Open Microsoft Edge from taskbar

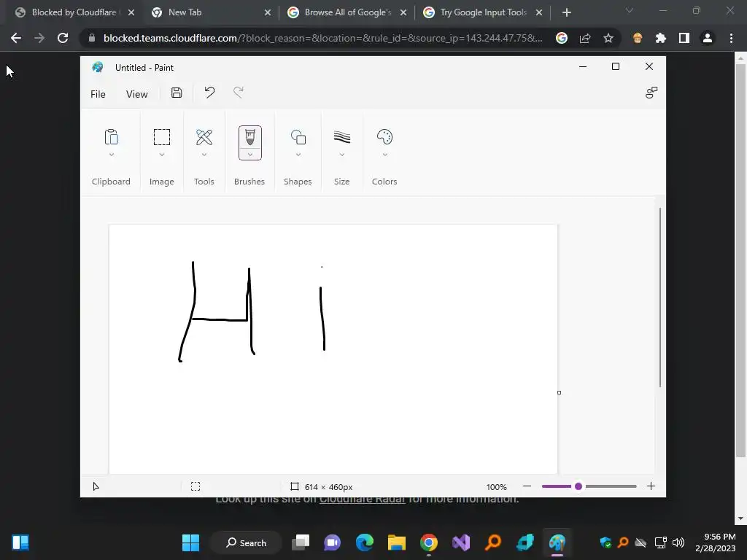tap(365, 542)
